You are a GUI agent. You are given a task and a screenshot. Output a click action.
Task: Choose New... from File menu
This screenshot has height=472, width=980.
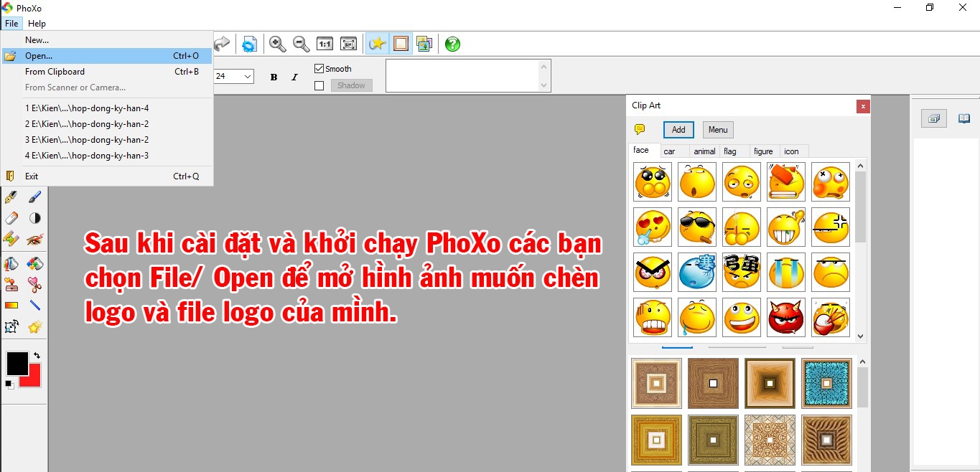pyautogui.click(x=107, y=40)
